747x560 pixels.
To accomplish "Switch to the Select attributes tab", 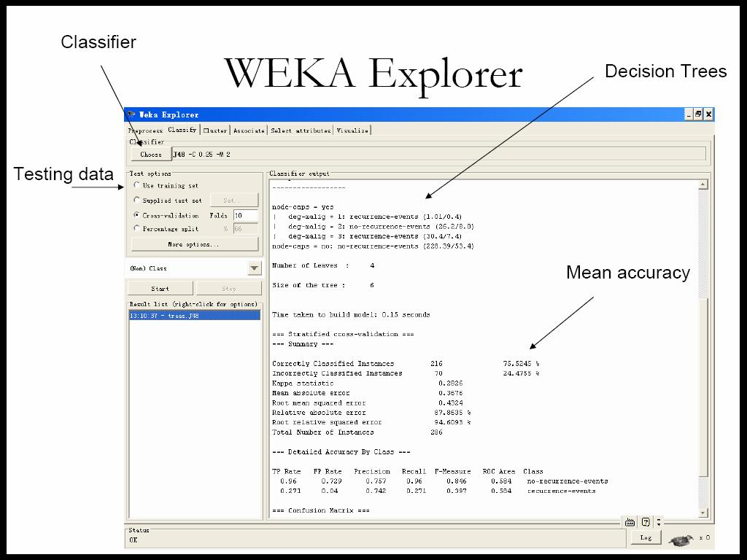I will click(x=301, y=131).
